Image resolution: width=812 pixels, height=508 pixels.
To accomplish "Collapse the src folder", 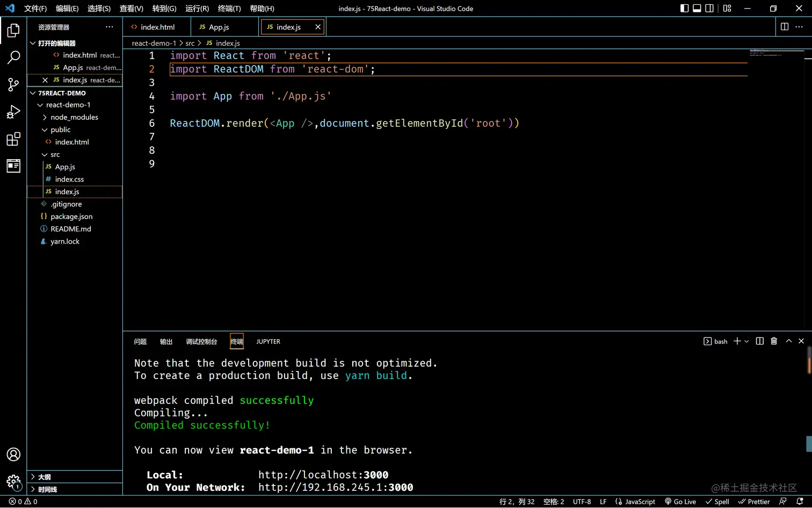I will click(x=45, y=154).
